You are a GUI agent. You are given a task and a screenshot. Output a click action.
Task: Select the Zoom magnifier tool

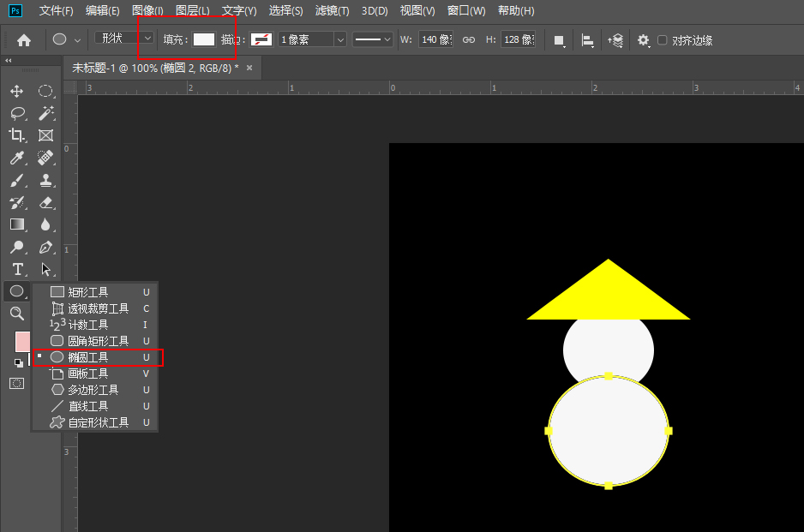(16, 314)
